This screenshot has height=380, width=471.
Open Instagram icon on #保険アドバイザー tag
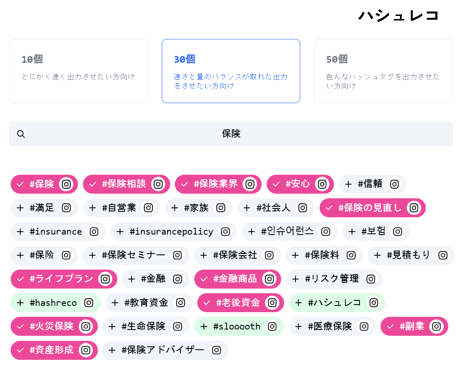pyautogui.click(x=217, y=350)
